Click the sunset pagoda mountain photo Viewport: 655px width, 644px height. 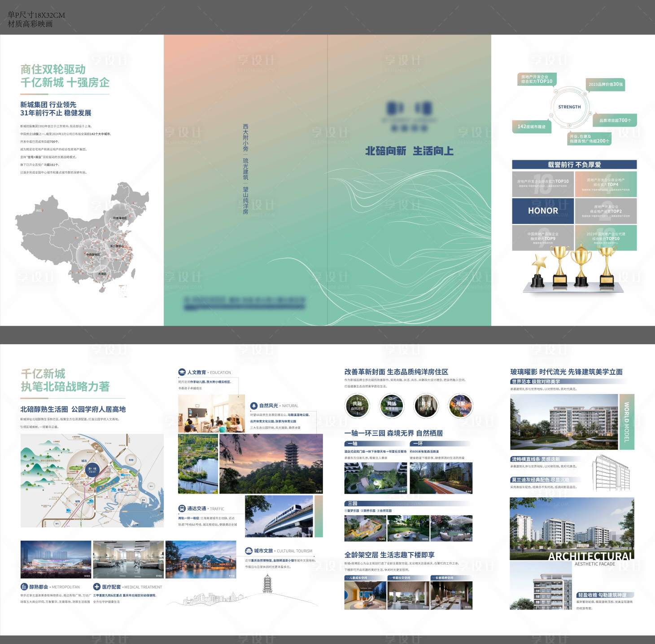(271, 463)
